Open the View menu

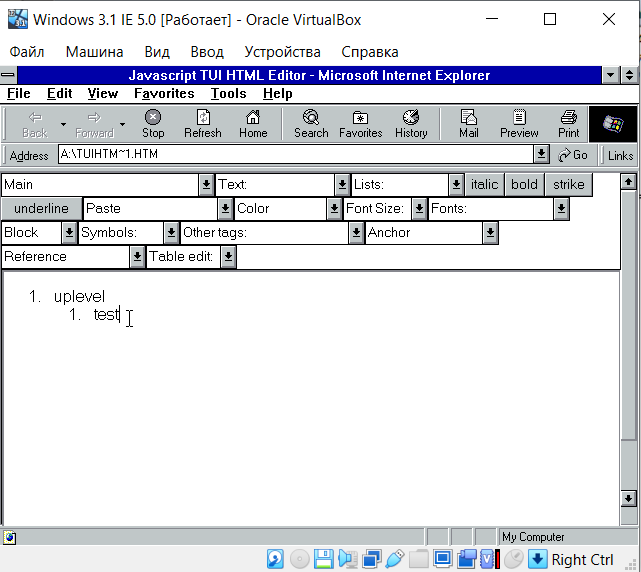pyautogui.click(x=103, y=94)
